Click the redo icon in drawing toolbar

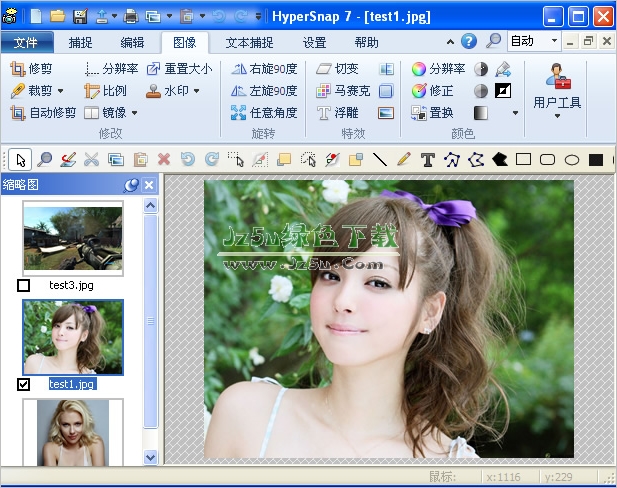pos(212,159)
